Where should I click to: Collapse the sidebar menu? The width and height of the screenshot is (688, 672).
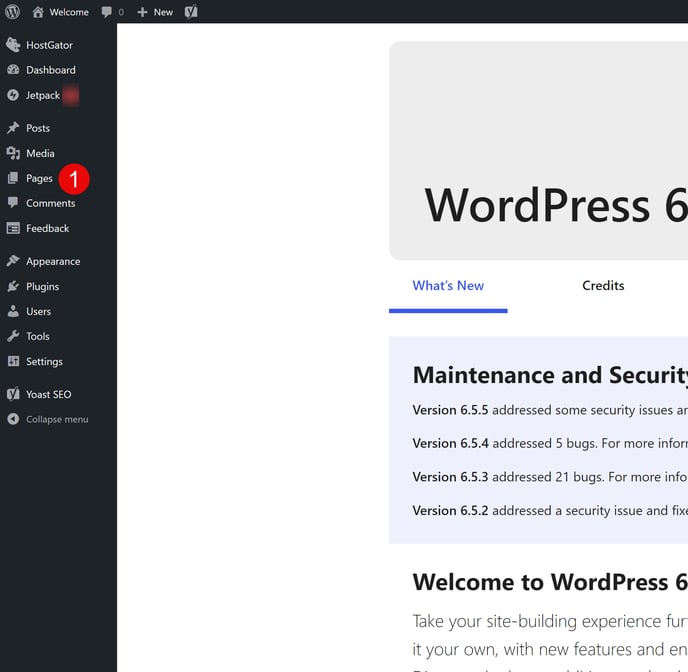point(48,419)
